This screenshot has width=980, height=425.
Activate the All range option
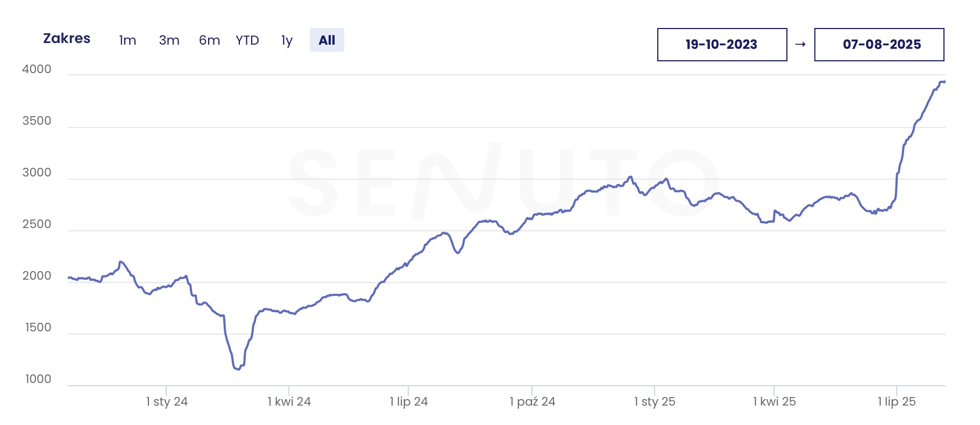(326, 40)
